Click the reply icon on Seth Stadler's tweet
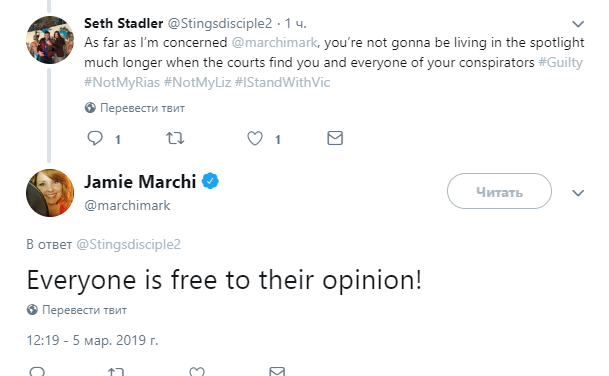This screenshot has width=609, height=376. 95,138
